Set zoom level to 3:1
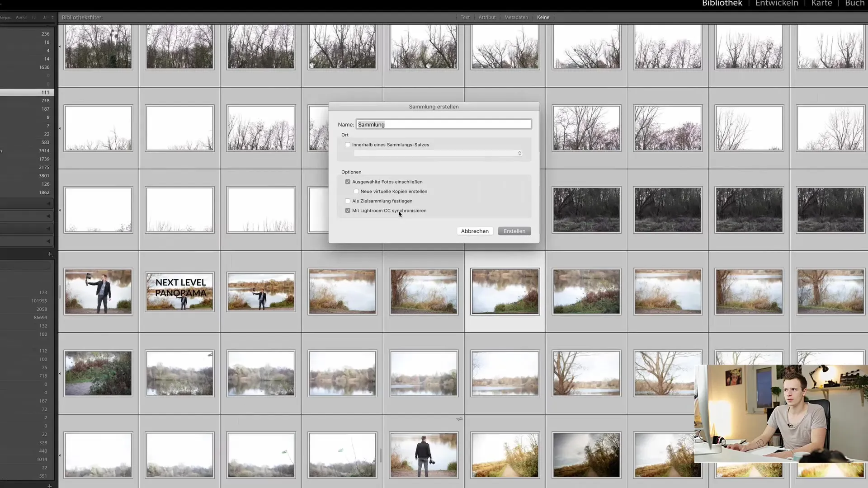 coord(45,17)
